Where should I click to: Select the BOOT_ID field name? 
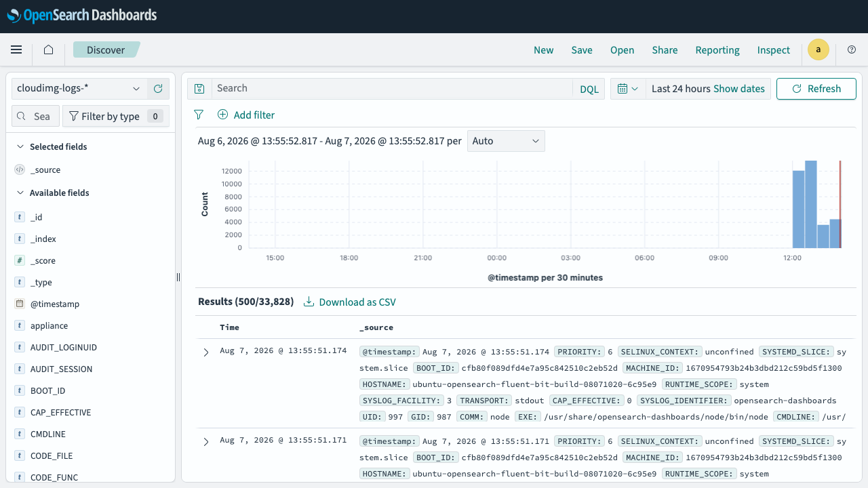click(48, 391)
